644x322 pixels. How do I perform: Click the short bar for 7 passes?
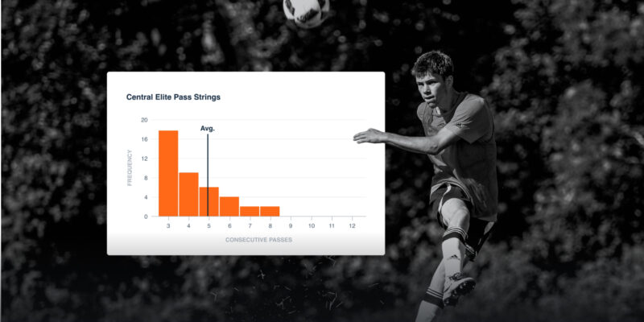pos(250,211)
